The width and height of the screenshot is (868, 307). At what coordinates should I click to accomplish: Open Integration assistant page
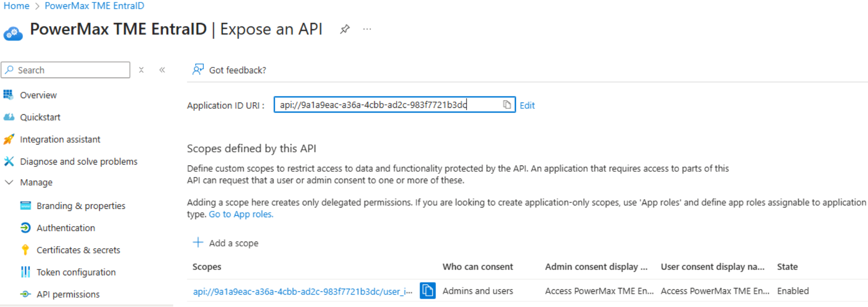tap(60, 140)
